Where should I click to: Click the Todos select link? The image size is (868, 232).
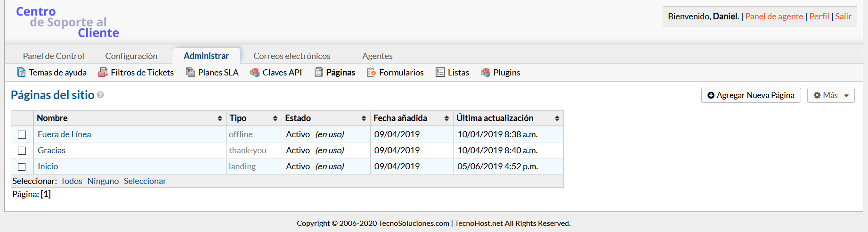tap(71, 181)
